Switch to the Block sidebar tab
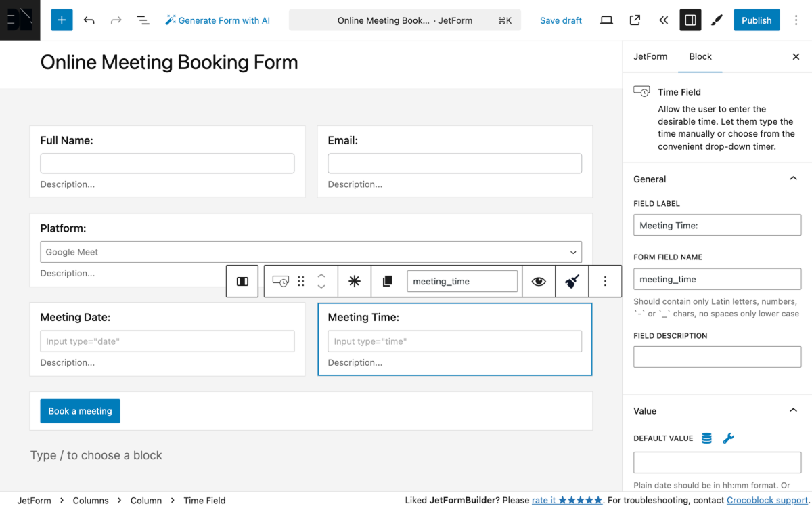 pyautogui.click(x=700, y=56)
